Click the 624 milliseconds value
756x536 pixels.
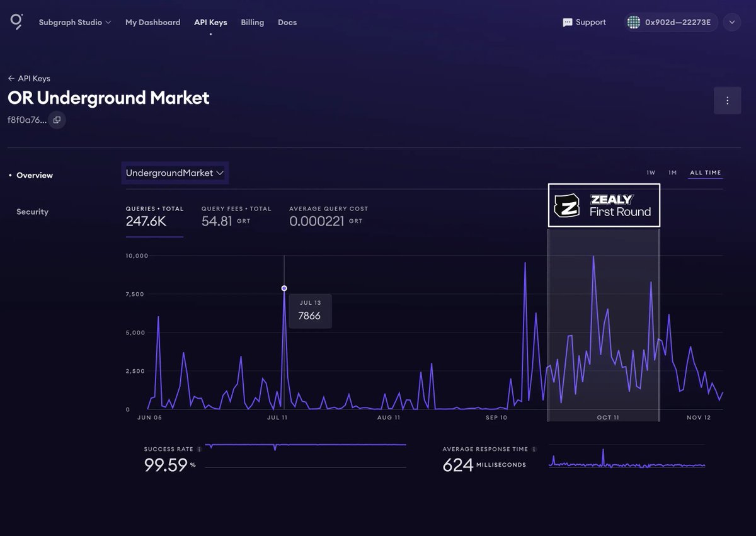pos(484,465)
